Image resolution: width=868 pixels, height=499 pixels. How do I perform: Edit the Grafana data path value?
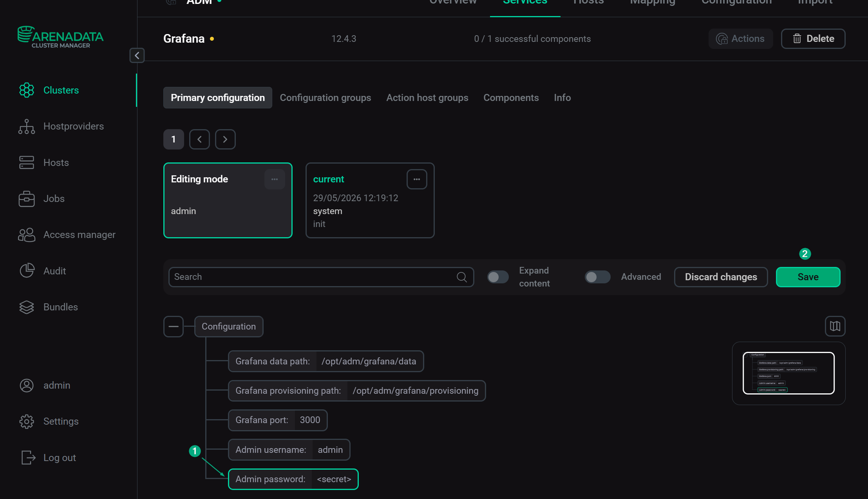click(x=369, y=361)
